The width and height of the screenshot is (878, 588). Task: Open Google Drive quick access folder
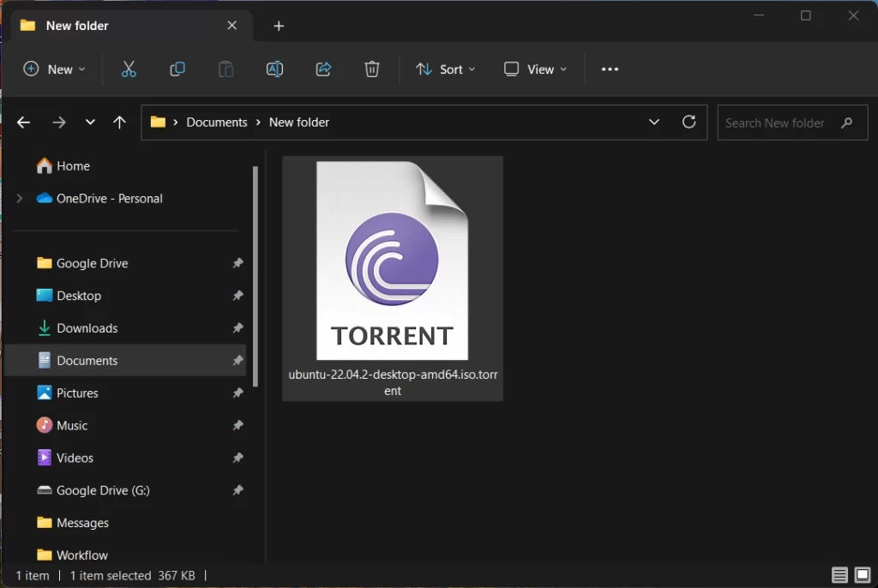coord(92,263)
